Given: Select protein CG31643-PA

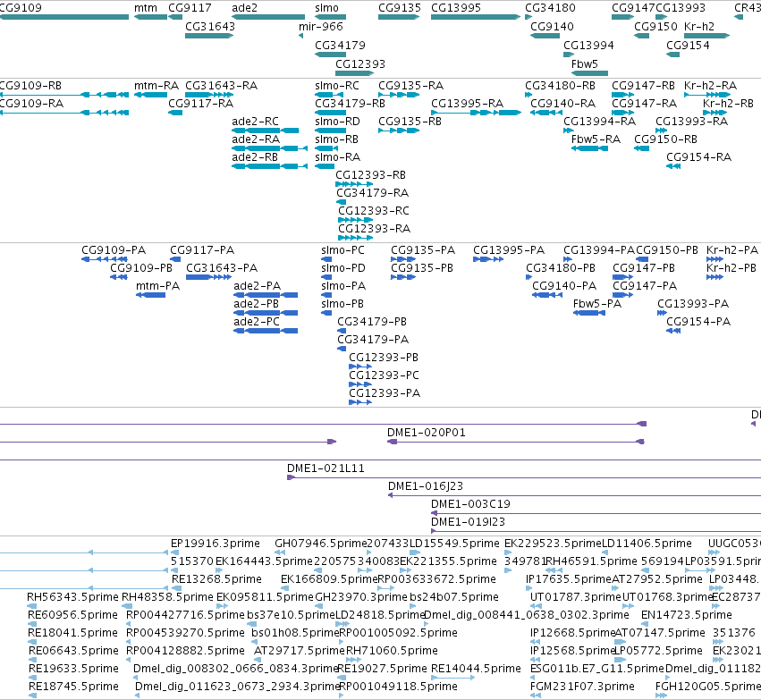Looking at the screenshot, I should [x=208, y=277].
